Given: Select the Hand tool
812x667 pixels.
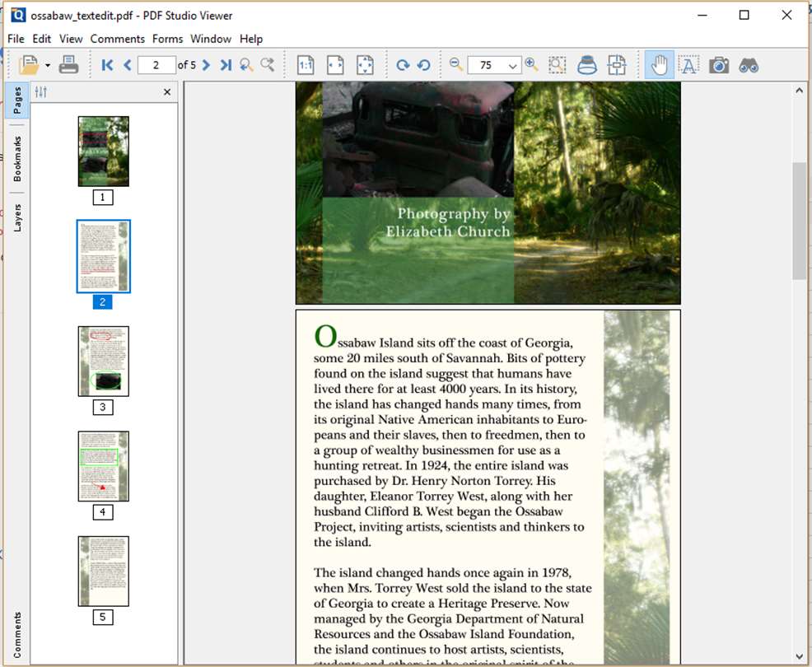Looking at the screenshot, I should coord(659,65).
